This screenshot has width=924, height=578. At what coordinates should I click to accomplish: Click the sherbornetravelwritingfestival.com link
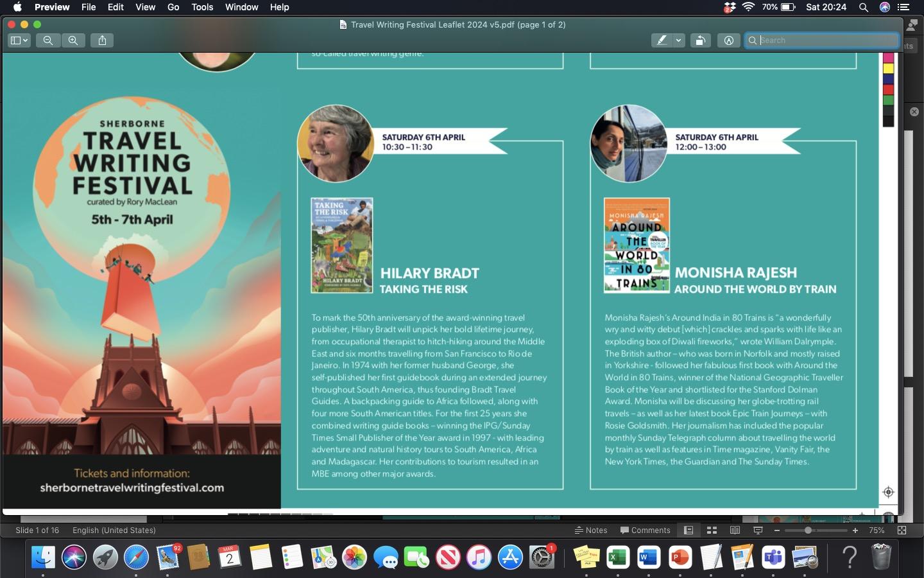click(x=132, y=488)
